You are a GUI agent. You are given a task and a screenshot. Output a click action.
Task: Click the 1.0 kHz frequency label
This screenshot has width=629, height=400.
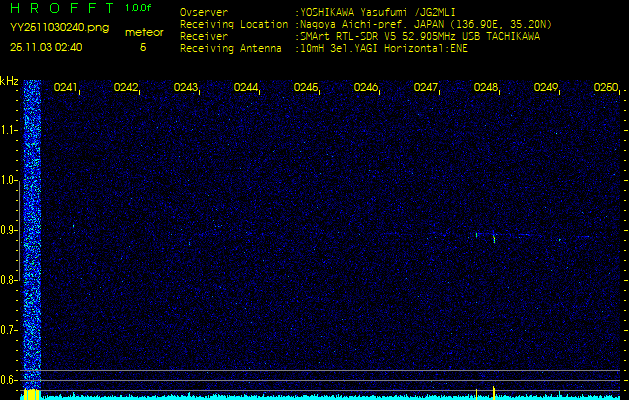(9, 180)
